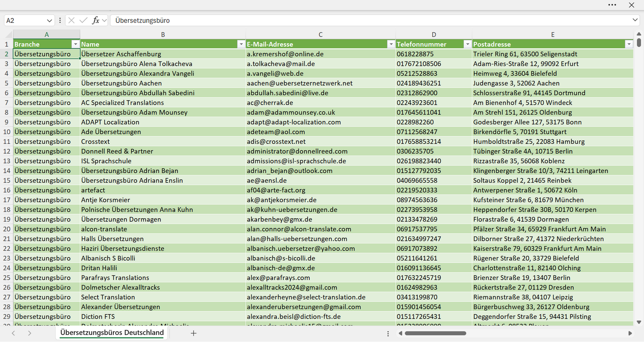Select address Humboldtstraße 25, 22083 Hamburg

(553, 142)
